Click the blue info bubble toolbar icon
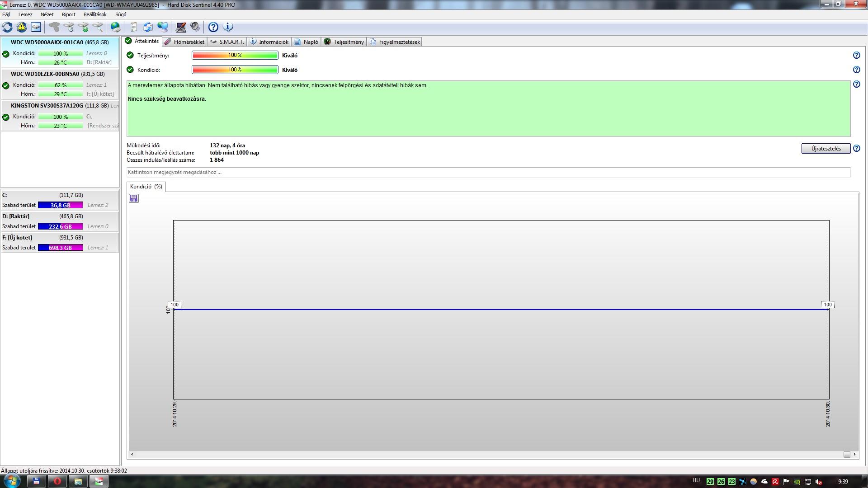Viewport: 868px width, 488px height. pos(228,27)
